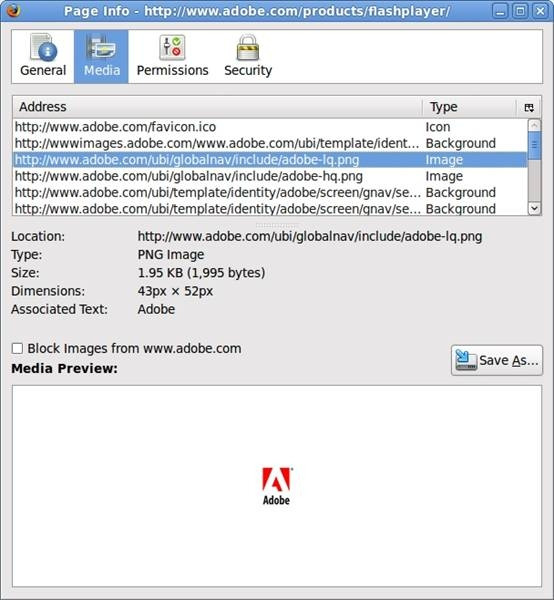This screenshot has width=554, height=600.
Task: Select the adobe-hq.png image row
Action: [x=270, y=176]
